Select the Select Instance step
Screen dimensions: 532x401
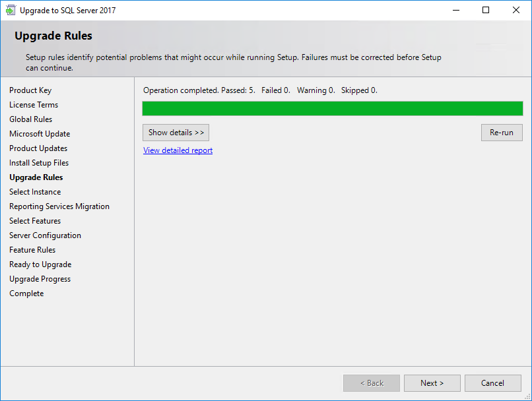pos(35,192)
